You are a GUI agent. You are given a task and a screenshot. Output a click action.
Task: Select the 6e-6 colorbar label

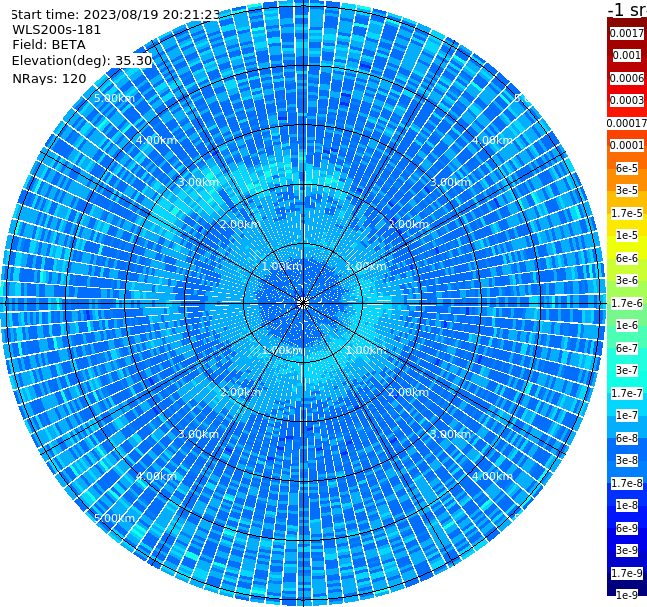627,258
